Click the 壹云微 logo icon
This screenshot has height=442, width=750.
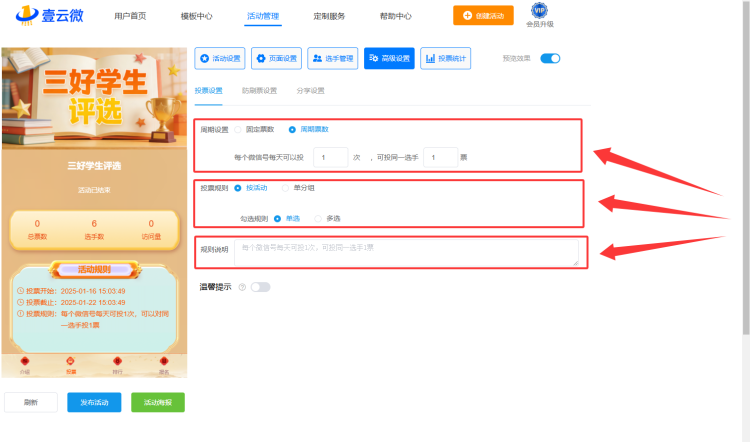point(27,15)
